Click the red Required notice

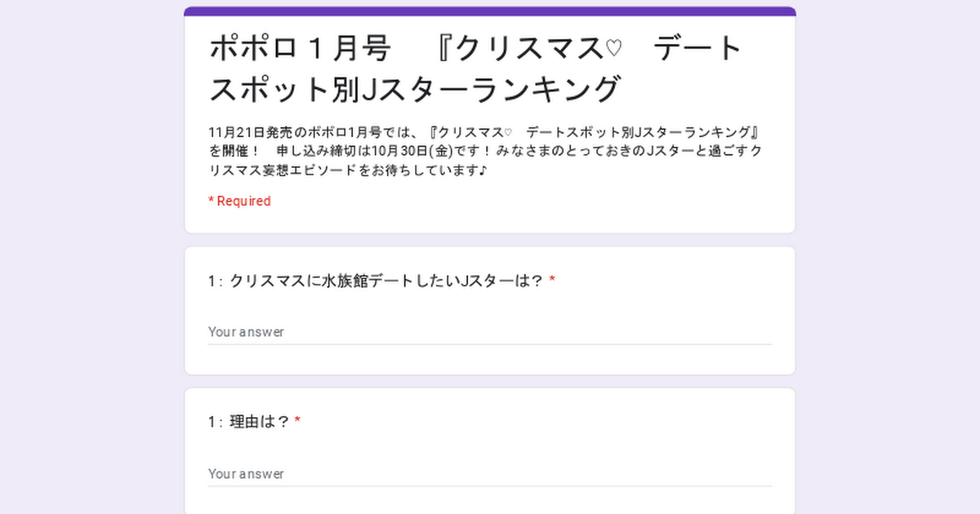pos(239,201)
